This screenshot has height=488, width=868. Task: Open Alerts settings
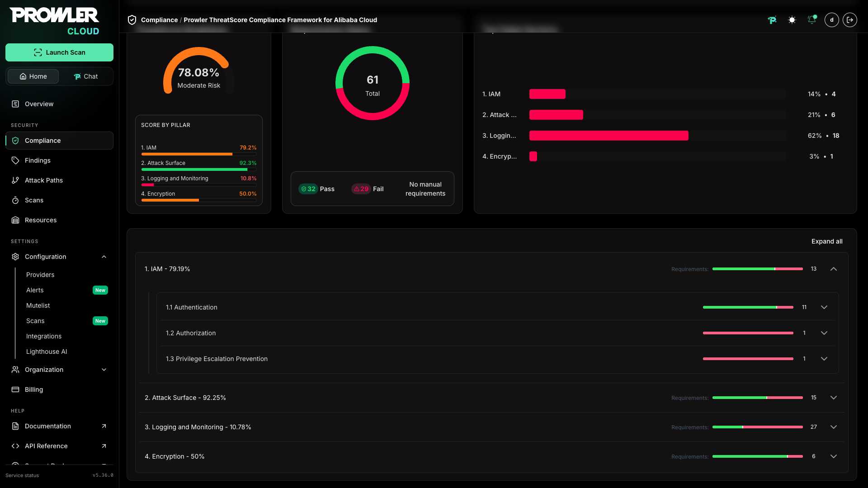[35, 290]
